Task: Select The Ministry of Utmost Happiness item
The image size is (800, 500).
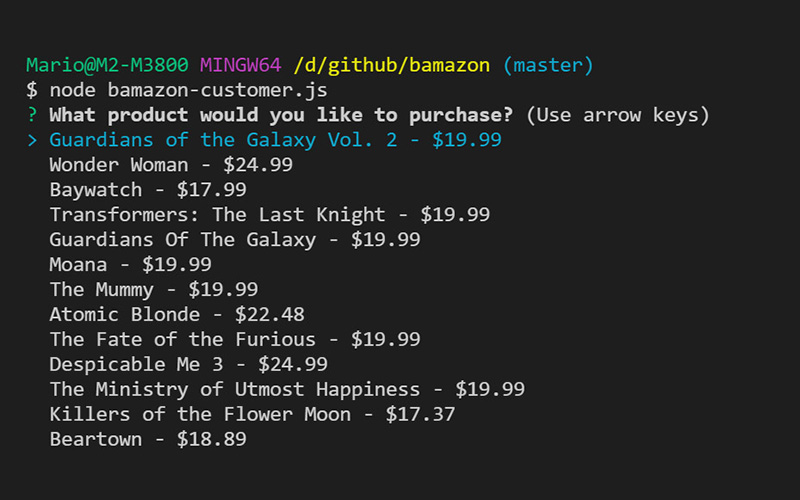Action: tap(287, 390)
